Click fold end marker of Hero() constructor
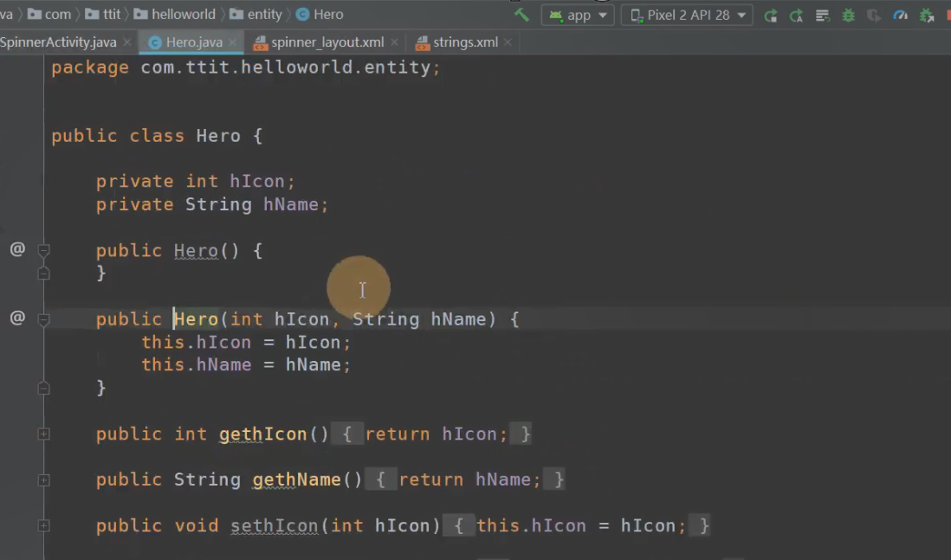 point(43,274)
